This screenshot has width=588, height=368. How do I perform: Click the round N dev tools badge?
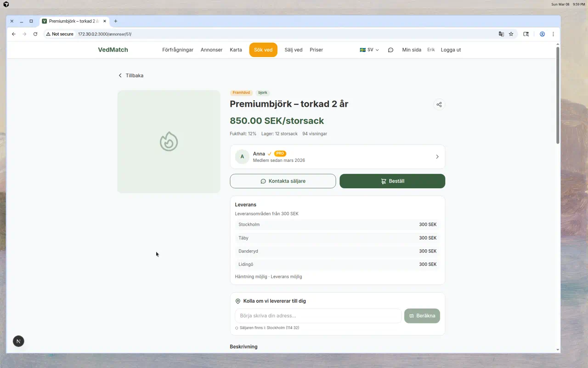(x=18, y=341)
